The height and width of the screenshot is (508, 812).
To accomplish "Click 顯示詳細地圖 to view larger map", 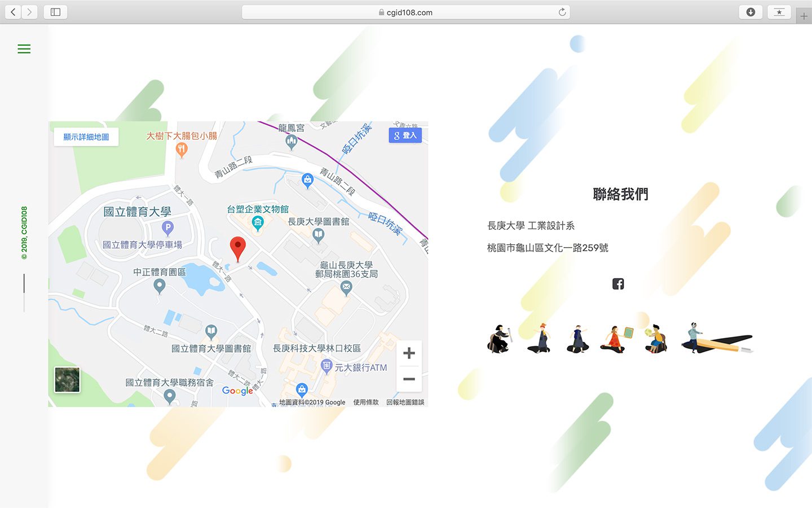I will pos(86,137).
